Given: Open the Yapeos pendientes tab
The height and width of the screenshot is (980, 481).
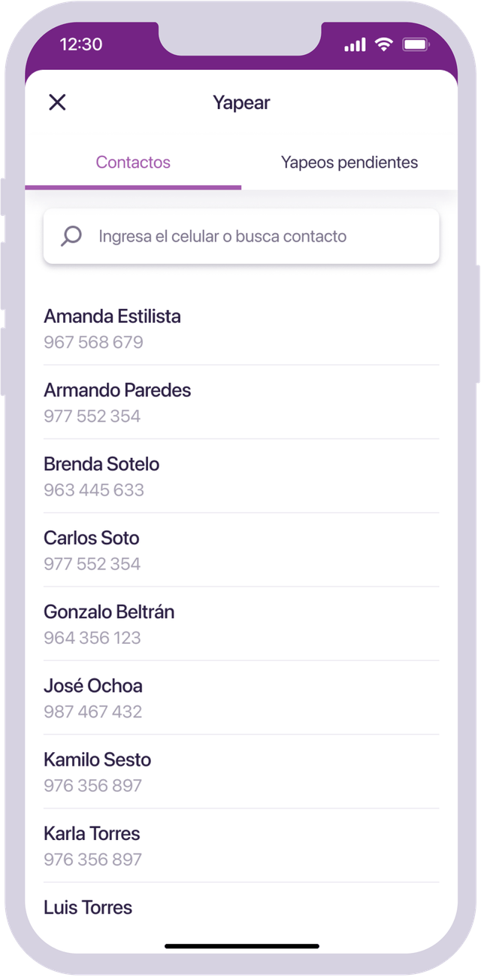Looking at the screenshot, I should pos(349,162).
